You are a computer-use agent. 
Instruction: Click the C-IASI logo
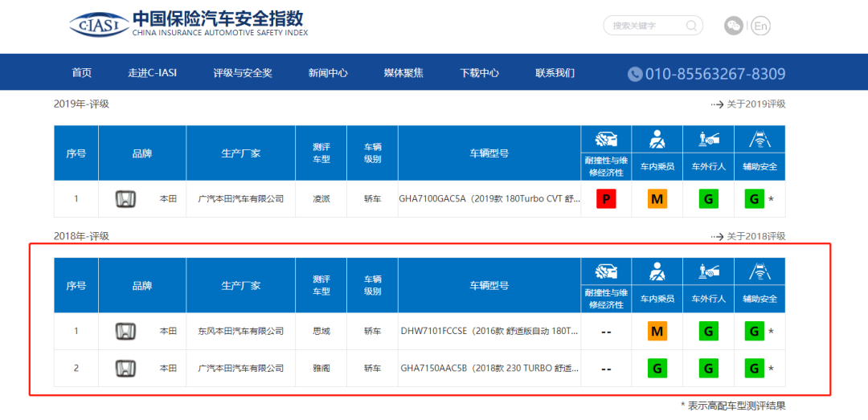click(x=98, y=25)
